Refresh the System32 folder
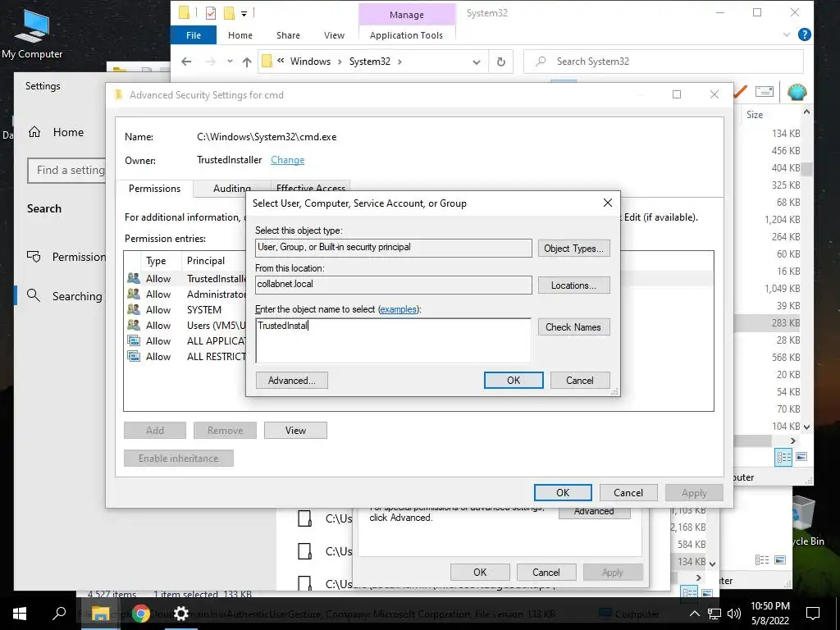The image size is (840, 630). pyautogui.click(x=501, y=62)
